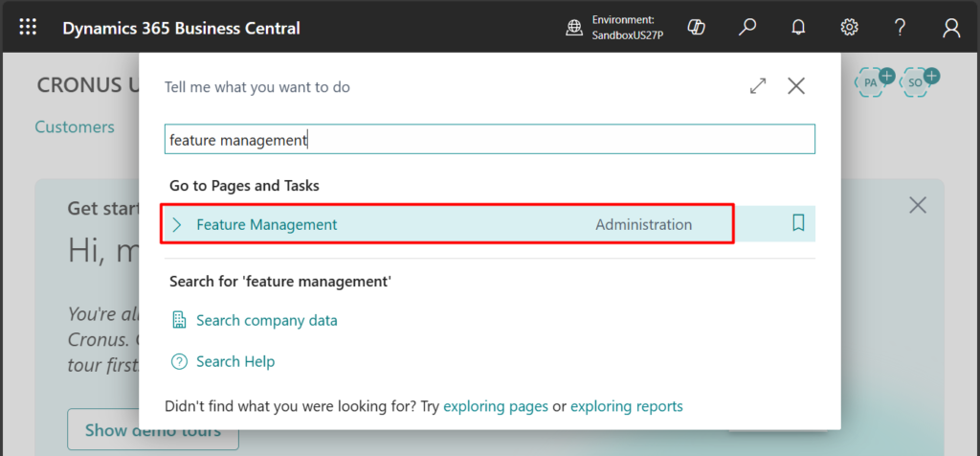The image size is (980, 456).
Task: Open the Customers navigation menu item
Action: pyautogui.click(x=75, y=126)
